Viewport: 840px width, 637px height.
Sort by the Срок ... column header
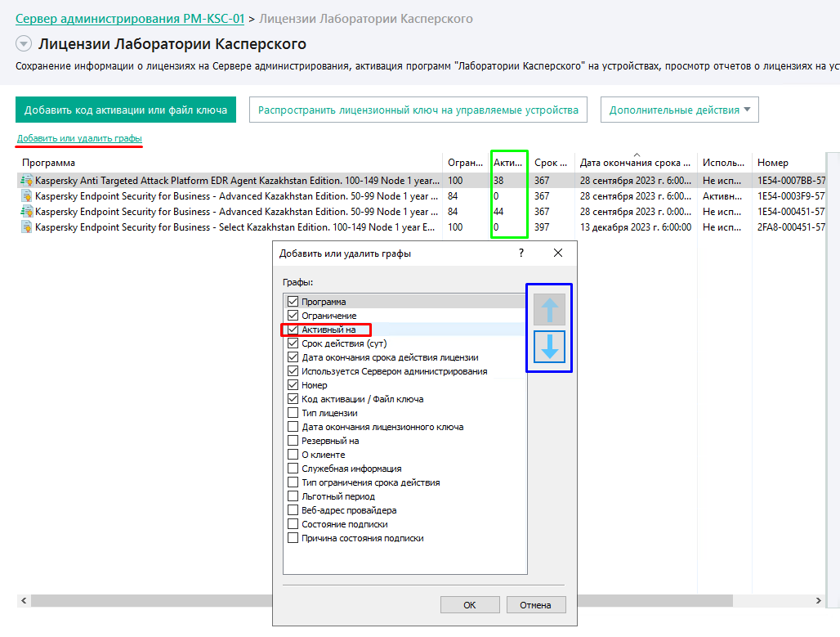[x=552, y=163]
